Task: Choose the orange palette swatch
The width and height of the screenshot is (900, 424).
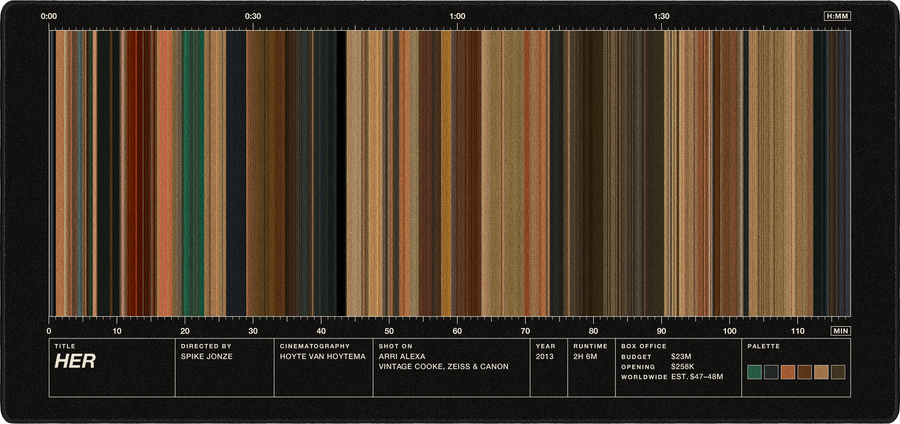Action: pyautogui.click(x=788, y=372)
